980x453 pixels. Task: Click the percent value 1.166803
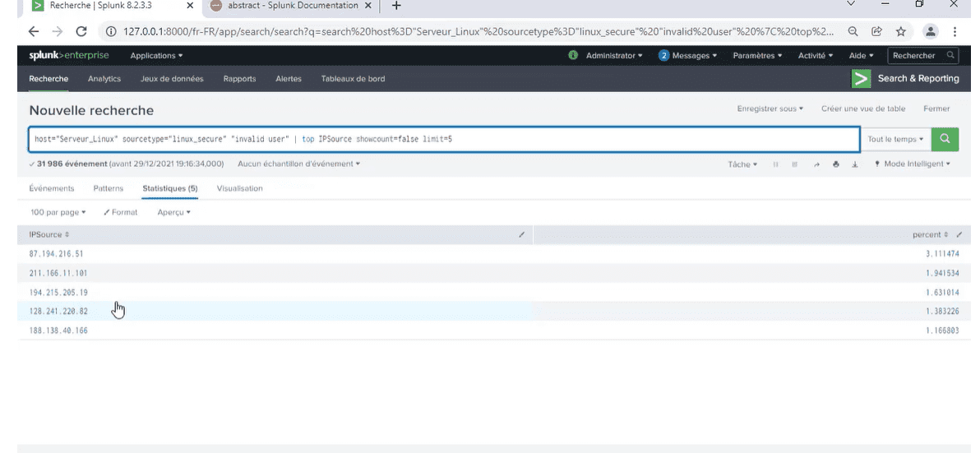click(942, 331)
